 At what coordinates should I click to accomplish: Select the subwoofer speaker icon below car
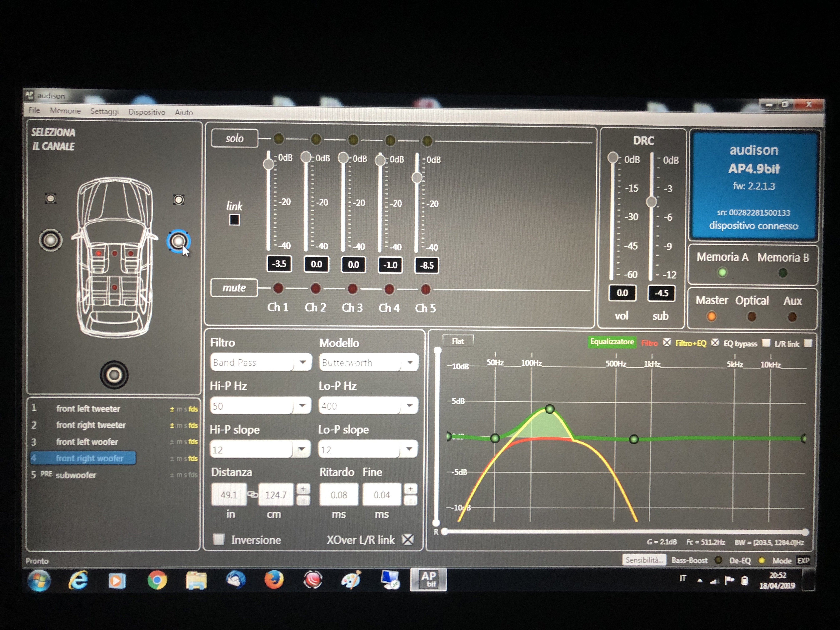(114, 375)
